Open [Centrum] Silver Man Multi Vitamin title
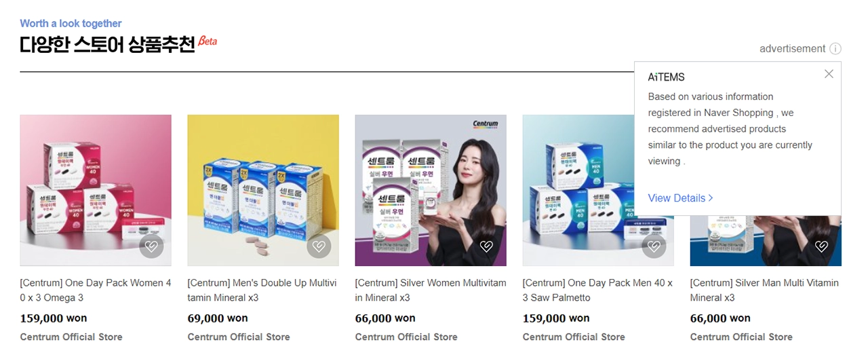This screenshot has width=868, height=357. point(764,290)
